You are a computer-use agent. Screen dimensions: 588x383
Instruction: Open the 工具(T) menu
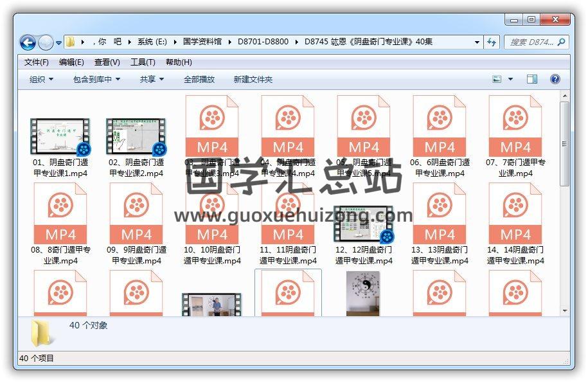[143, 62]
